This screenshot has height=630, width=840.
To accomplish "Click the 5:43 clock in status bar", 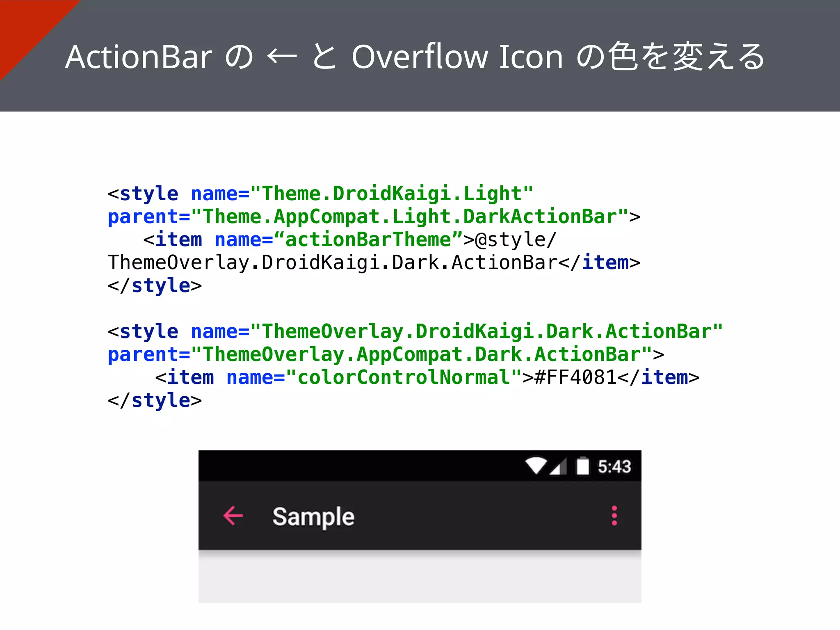I will click(x=614, y=466).
